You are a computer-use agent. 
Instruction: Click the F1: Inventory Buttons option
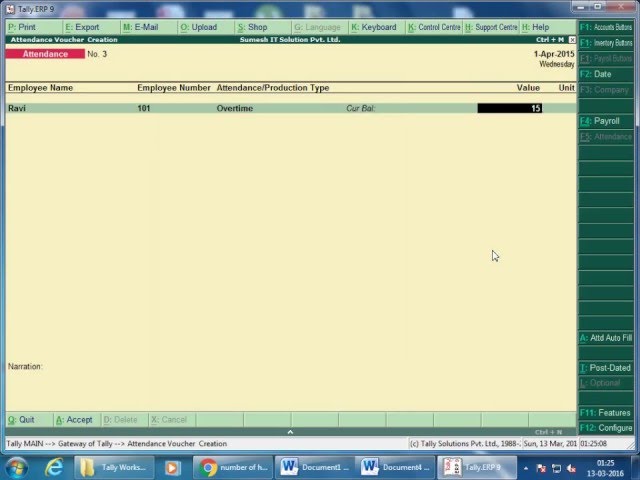(x=606, y=43)
